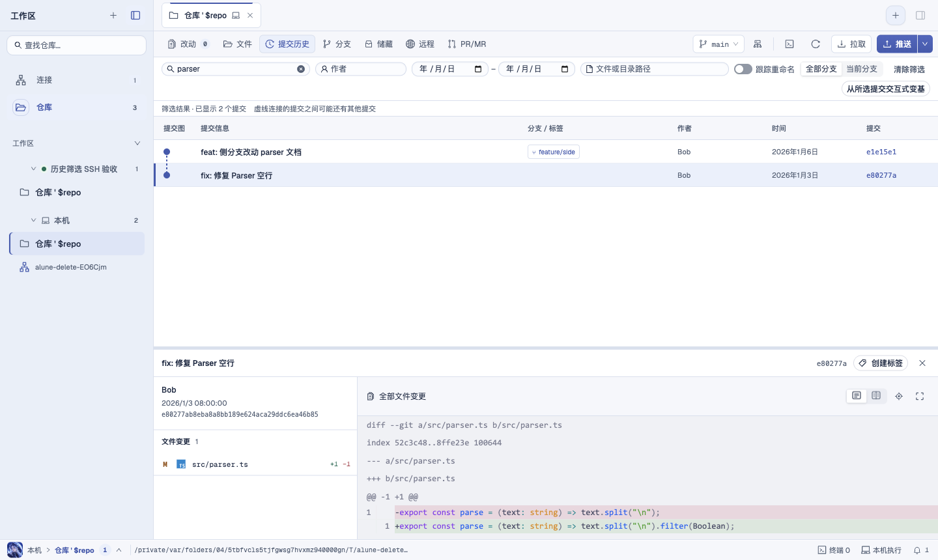Click 从所选提交交互式变基 button

(886, 89)
